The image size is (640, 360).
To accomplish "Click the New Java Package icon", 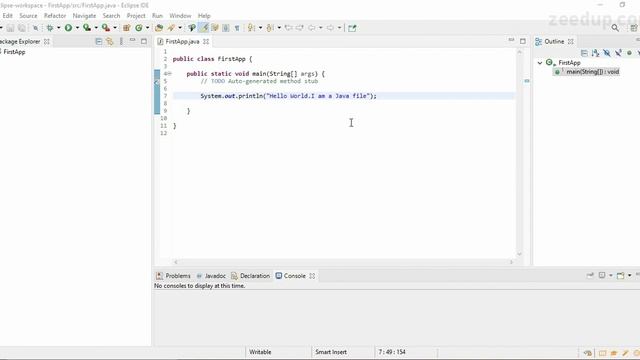I will [127, 28].
